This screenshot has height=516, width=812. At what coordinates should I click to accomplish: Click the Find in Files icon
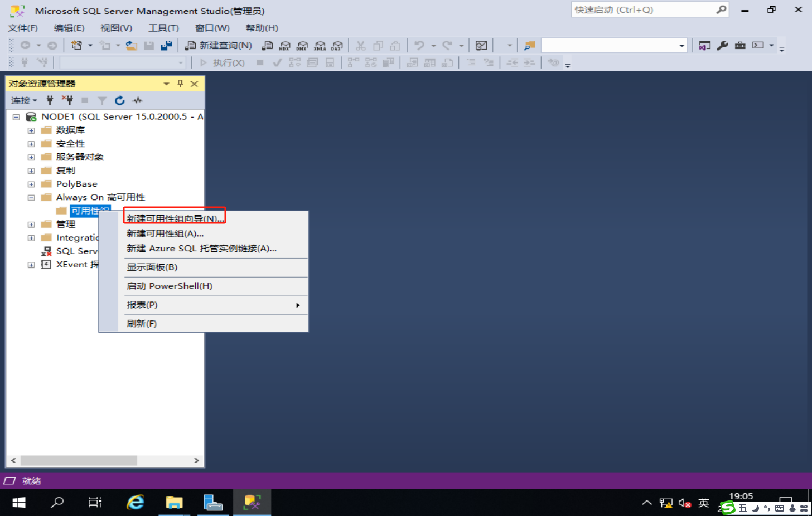click(529, 46)
